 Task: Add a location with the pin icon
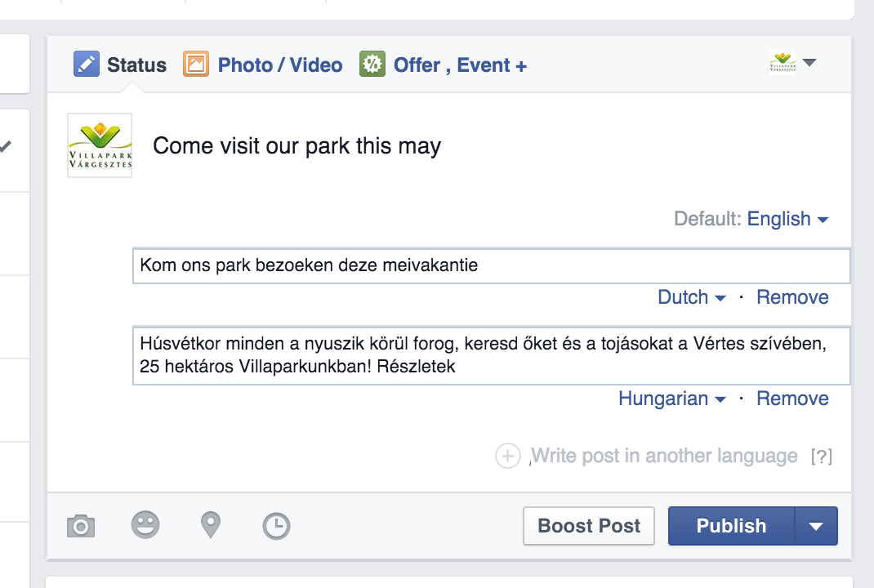tap(211, 525)
